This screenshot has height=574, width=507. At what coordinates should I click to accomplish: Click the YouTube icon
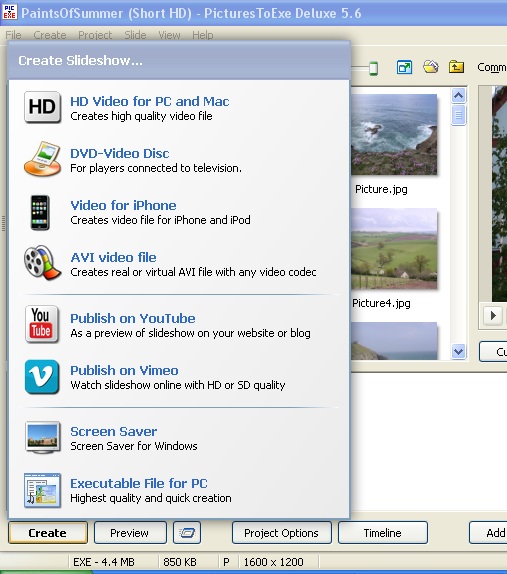(x=42, y=324)
